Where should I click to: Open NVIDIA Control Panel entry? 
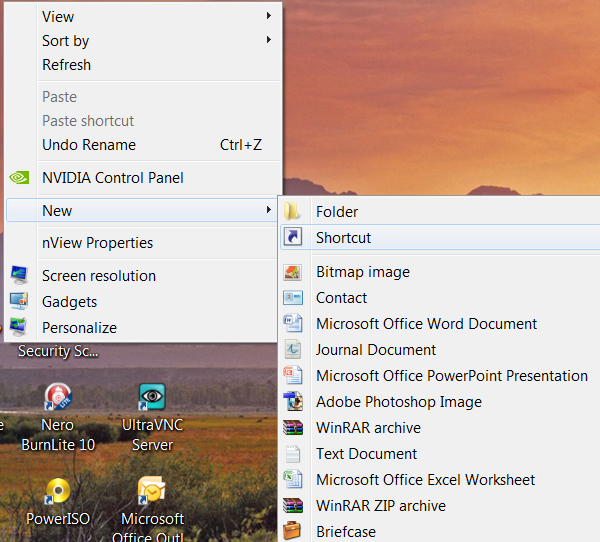141,178
